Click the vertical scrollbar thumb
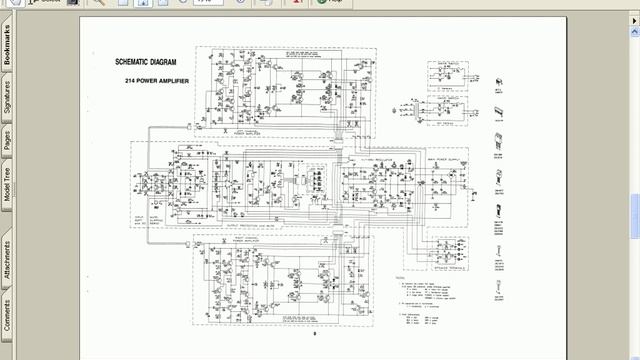The image size is (640, 360). (635, 216)
